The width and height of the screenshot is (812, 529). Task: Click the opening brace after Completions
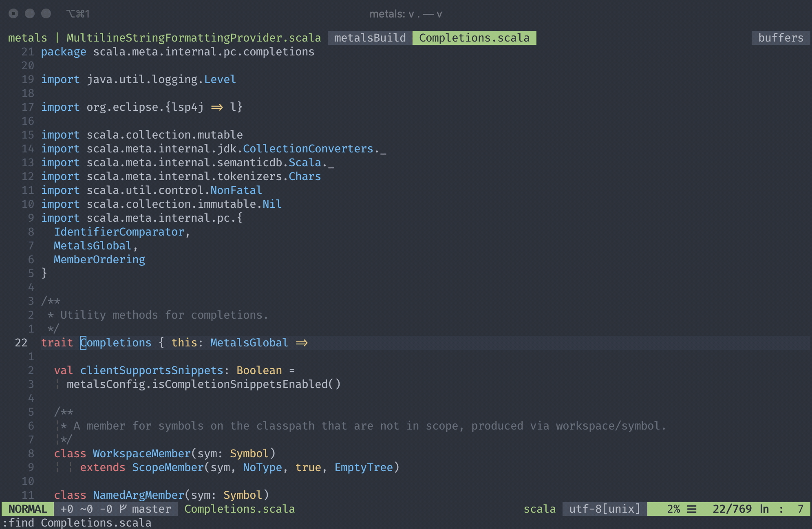161,343
